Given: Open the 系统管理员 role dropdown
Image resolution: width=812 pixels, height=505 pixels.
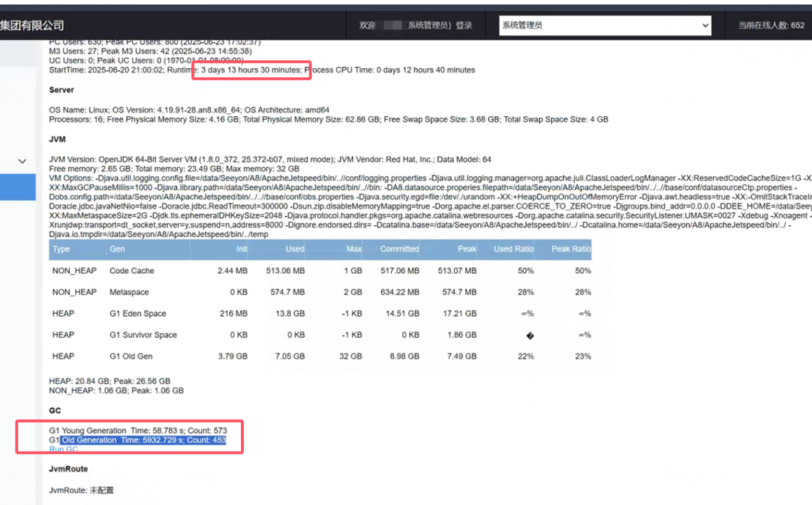Looking at the screenshot, I should [x=605, y=26].
